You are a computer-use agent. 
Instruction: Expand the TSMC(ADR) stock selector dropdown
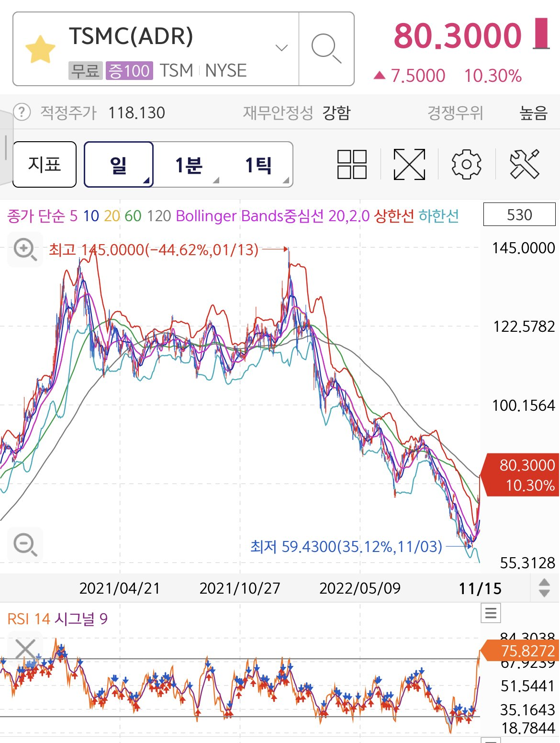point(282,47)
